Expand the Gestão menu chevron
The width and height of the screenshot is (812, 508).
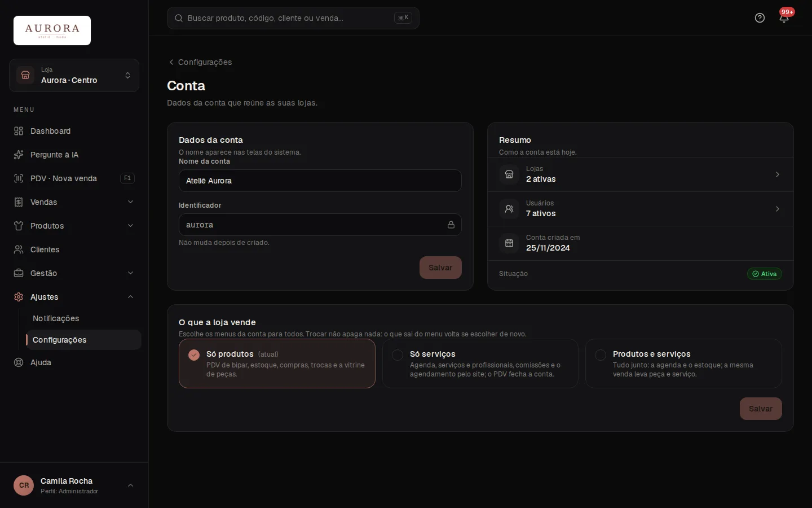point(130,273)
